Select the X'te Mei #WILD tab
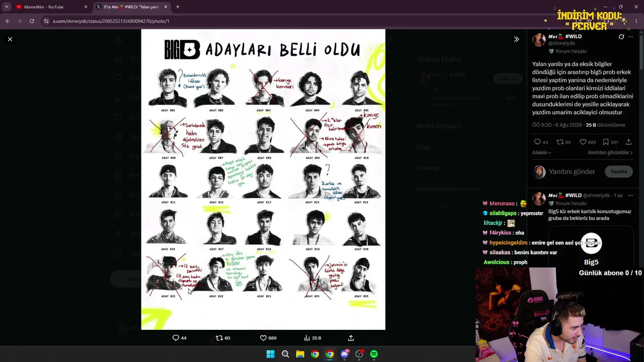 pos(132,7)
